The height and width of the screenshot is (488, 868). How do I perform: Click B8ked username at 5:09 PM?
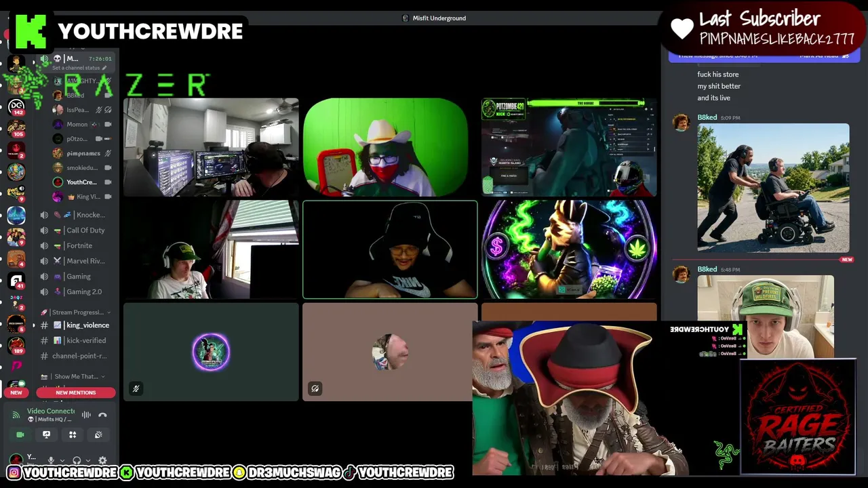tap(707, 117)
